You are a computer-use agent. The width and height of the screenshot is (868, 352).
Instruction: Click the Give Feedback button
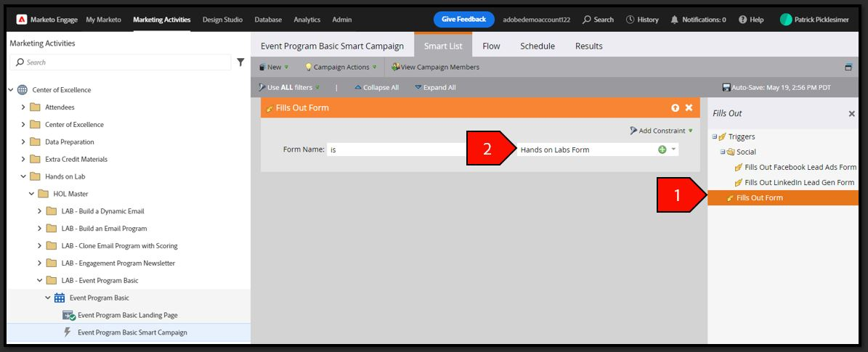pos(464,20)
